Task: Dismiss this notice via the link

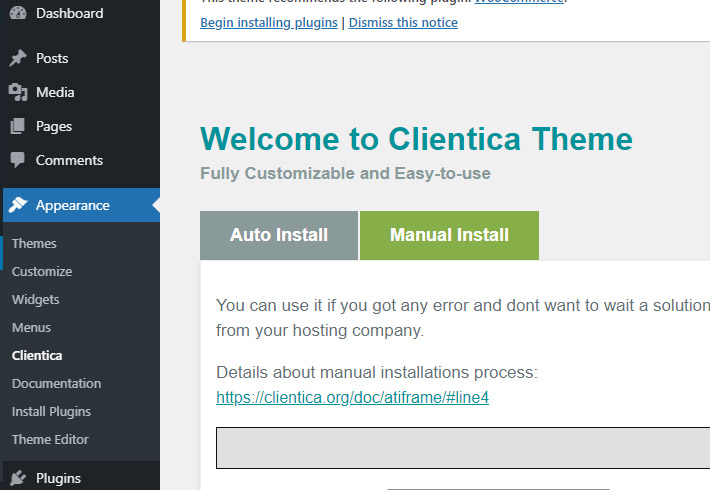Action: coord(403,23)
